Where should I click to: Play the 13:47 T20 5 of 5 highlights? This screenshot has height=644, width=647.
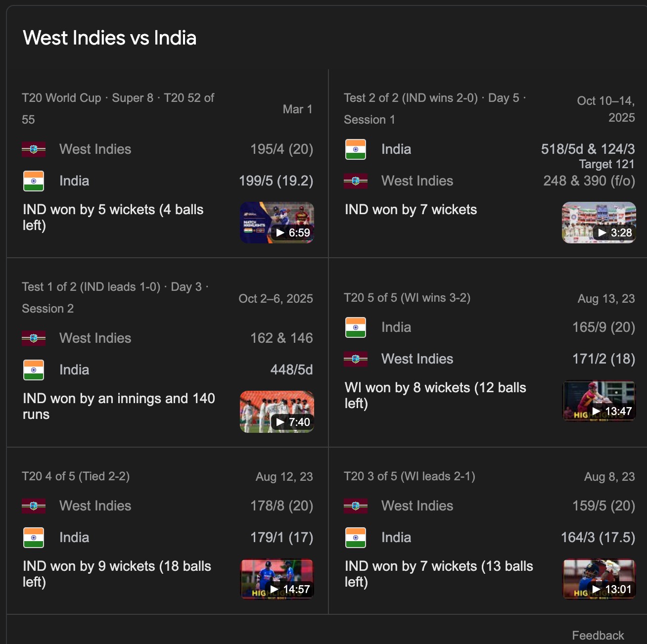pos(599,401)
